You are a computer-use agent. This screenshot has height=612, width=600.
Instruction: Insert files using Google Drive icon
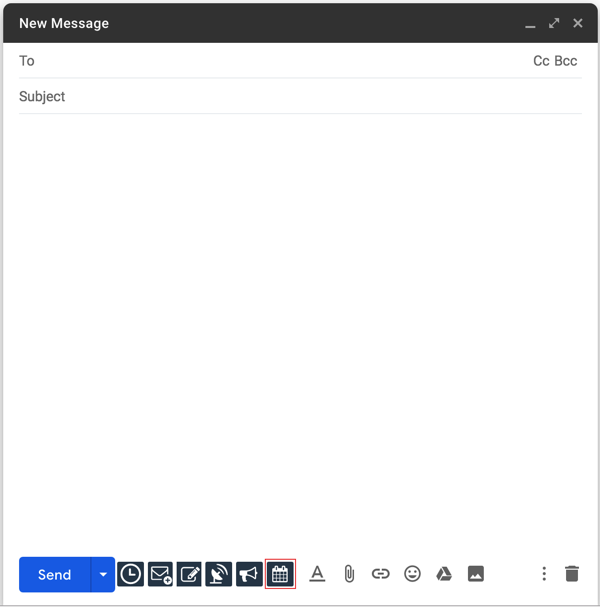(x=444, y=574)
